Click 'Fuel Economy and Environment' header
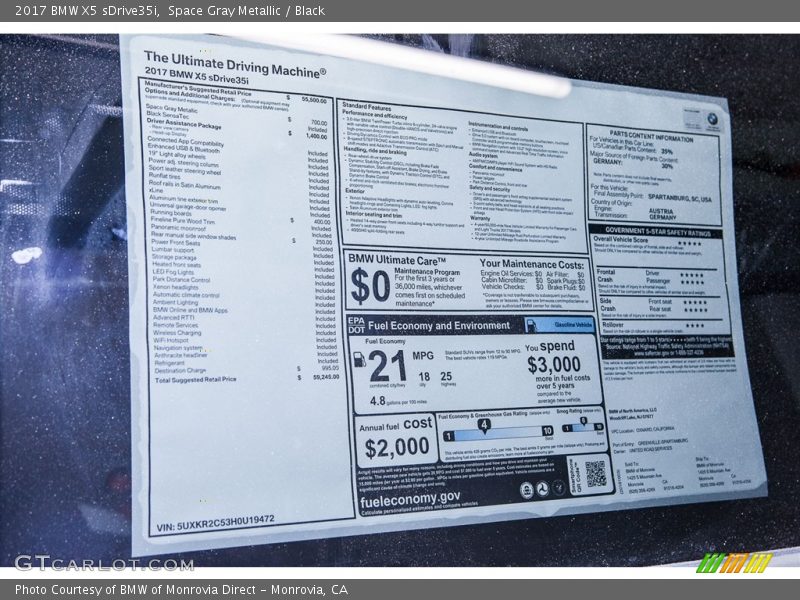Image resolution: width=800 pixels, height=600 pixels. click(x=439, y=326)
